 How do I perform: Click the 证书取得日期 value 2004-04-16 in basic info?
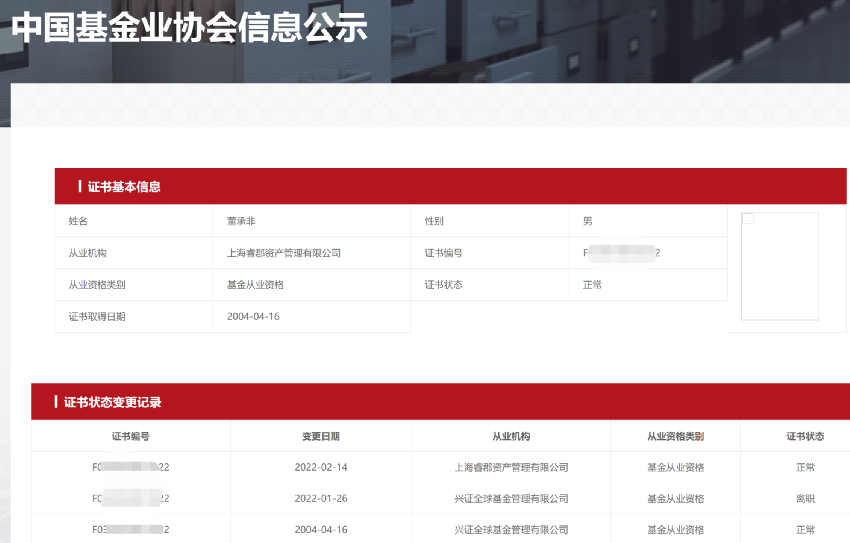tap(253, 316)
